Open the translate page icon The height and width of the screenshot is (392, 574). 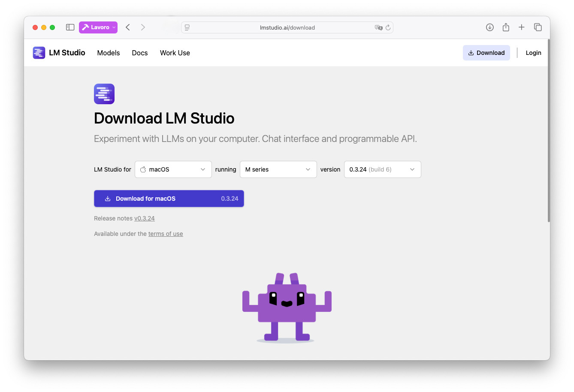[x=378, y=27]
